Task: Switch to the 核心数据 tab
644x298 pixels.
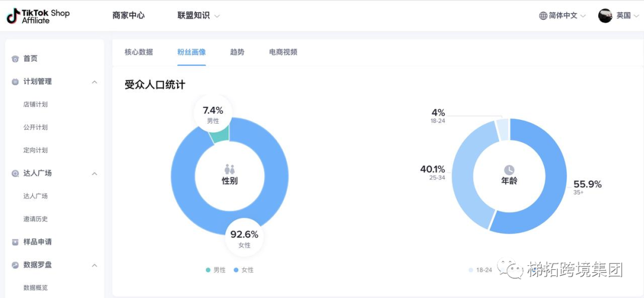Action: pos(138,52)
